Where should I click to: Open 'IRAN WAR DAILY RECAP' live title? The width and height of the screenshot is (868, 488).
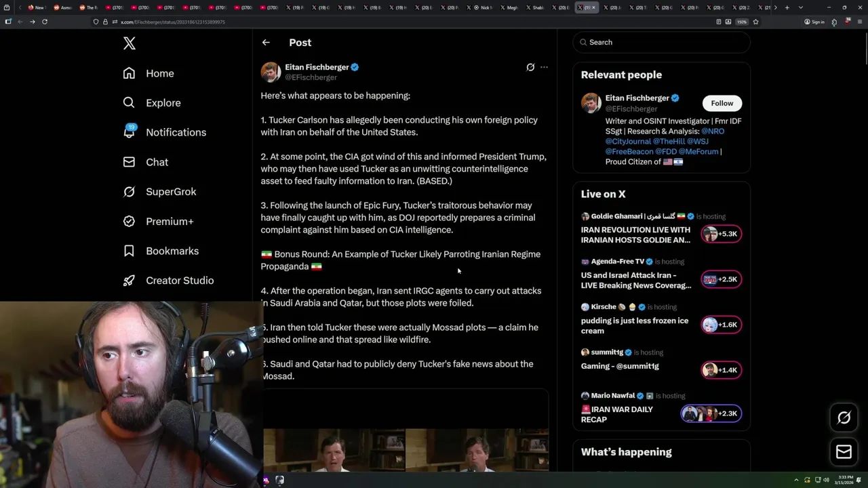tap(617, 414)
